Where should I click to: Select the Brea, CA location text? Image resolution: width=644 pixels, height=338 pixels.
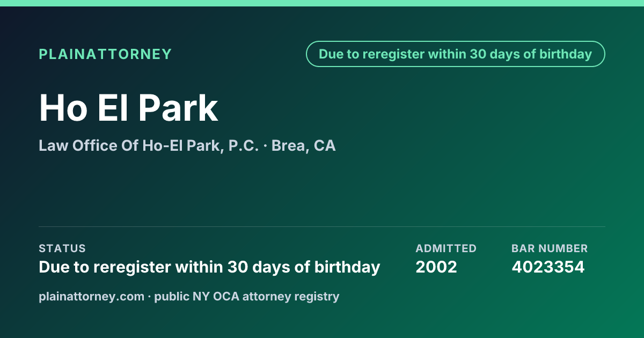(303, 146)
